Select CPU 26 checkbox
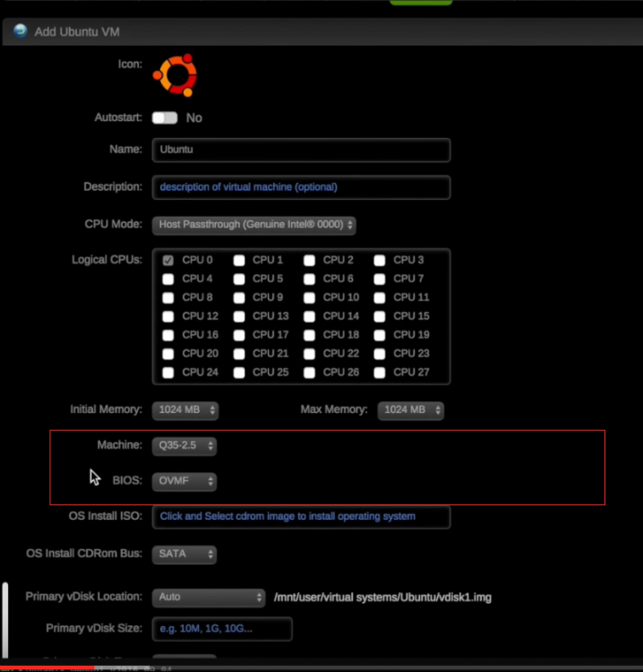Image resolution: width=643 pixels, height=672 pixels. point(309,373)
